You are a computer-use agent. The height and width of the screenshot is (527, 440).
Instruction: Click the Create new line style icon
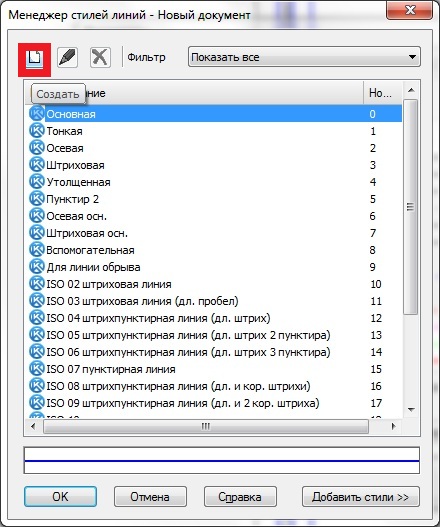35,59
